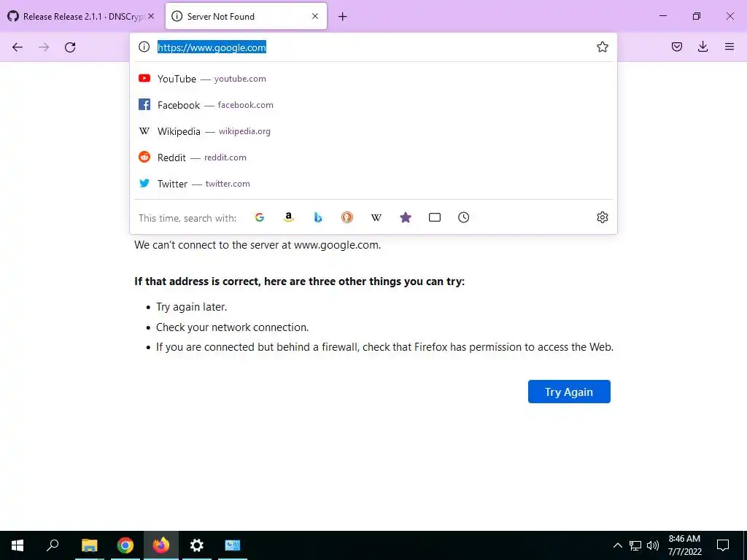Open site information icon in address bar

[144, 47]
